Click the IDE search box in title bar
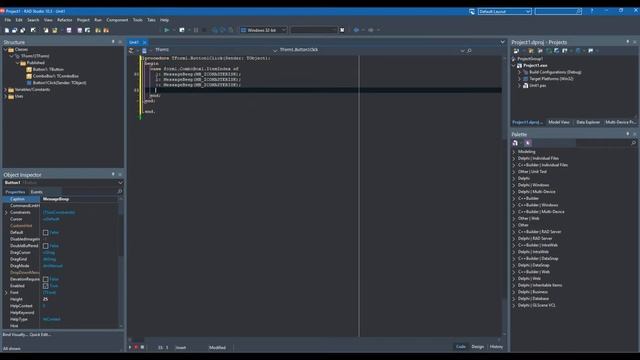The width and height of the screenshot is (640, 360). pyautogui.click(x=558, y=11)
